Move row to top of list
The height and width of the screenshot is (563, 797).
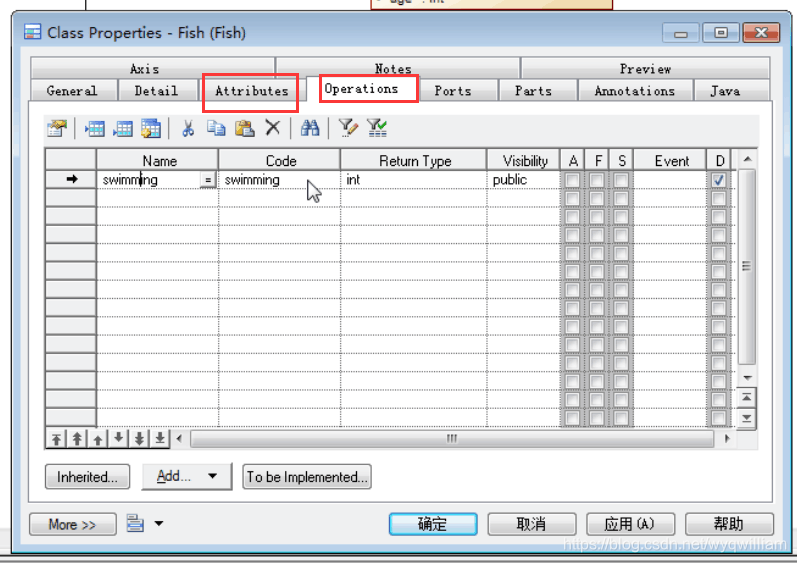[x=56, y=439]
